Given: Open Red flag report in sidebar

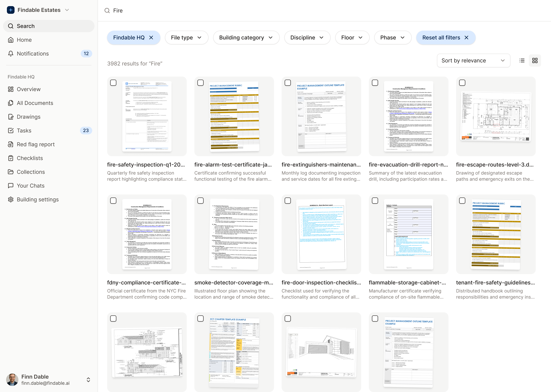Looking at the screenshot, I should tap(49, 144).
